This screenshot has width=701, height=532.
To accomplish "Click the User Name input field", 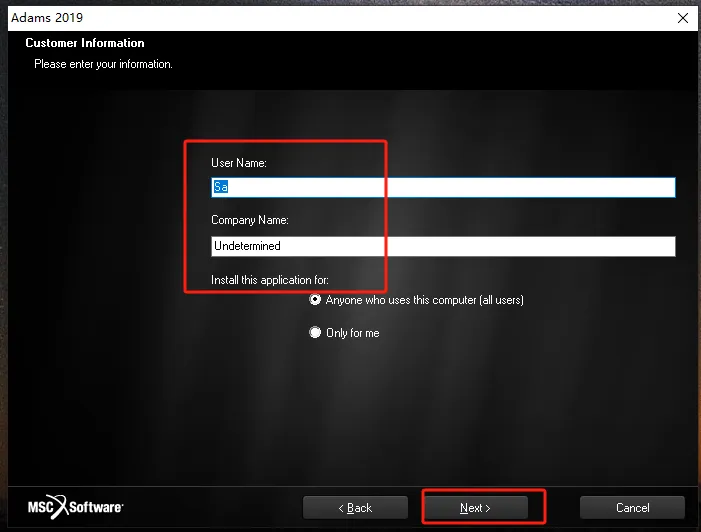I will coord(443,187).
